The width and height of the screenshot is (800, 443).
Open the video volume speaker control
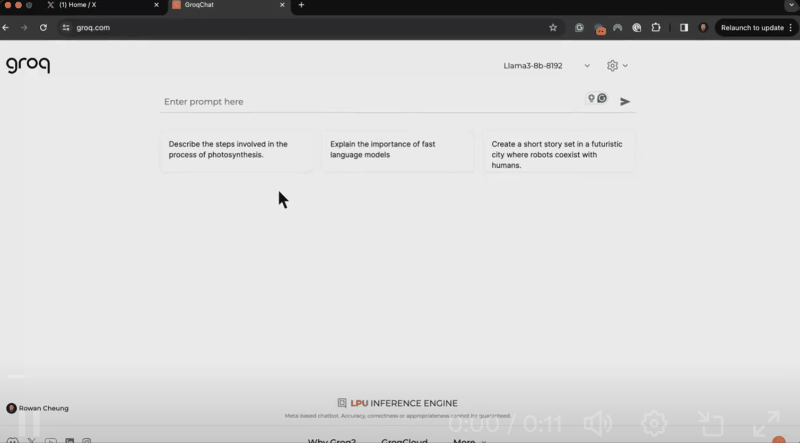pos(598,423)
